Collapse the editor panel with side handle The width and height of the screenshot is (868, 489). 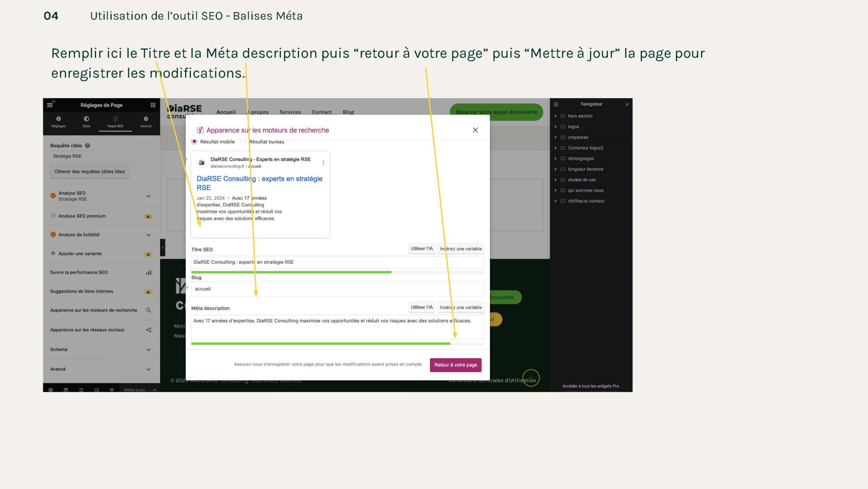coord(162,247)
